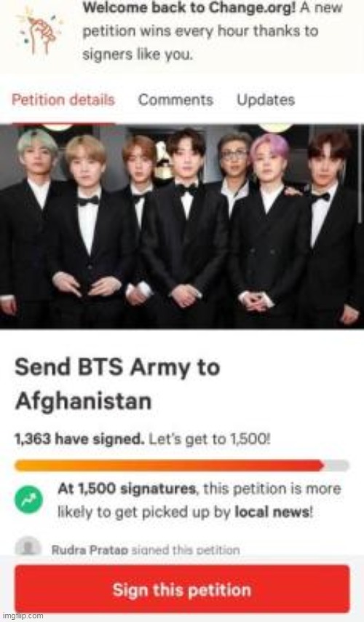Click the Welcome back to Change.org banner text
This screenshot has height=622, width=364.
coord(212,31)
